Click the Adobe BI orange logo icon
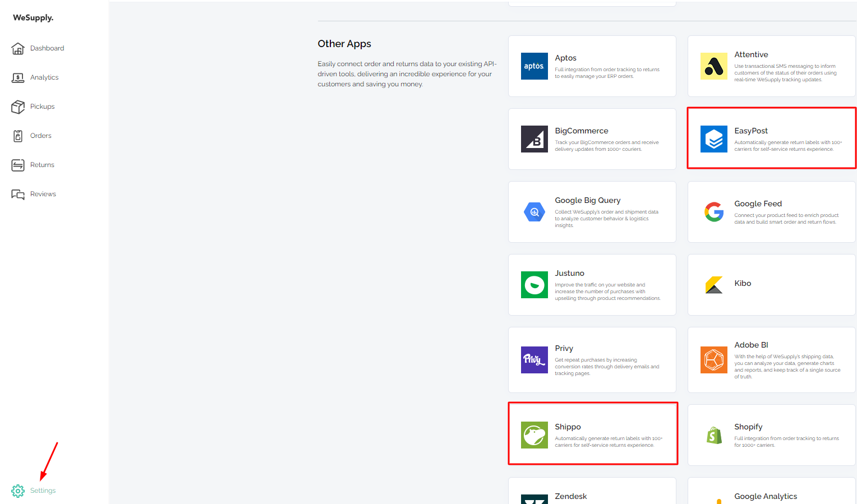Image resolution: width=857 pixels, height=504 pixels. point(714,360)
